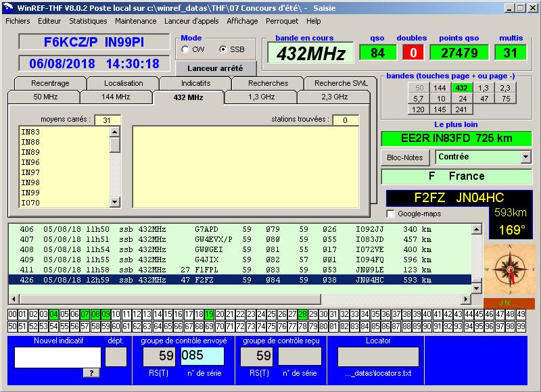Screen dimensions: 541x392
Task: Click the Lanceur arrêté button
Action: (216, 69)
